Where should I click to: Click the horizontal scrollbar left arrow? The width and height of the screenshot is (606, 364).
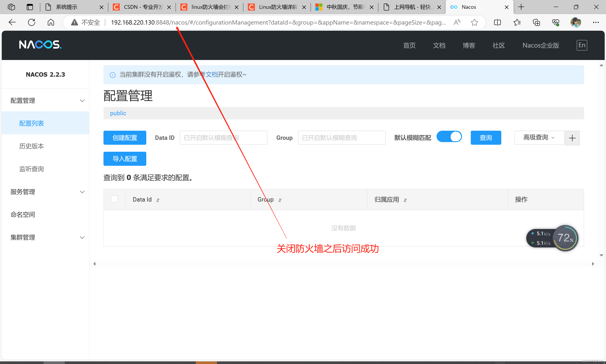click(94, 264)
